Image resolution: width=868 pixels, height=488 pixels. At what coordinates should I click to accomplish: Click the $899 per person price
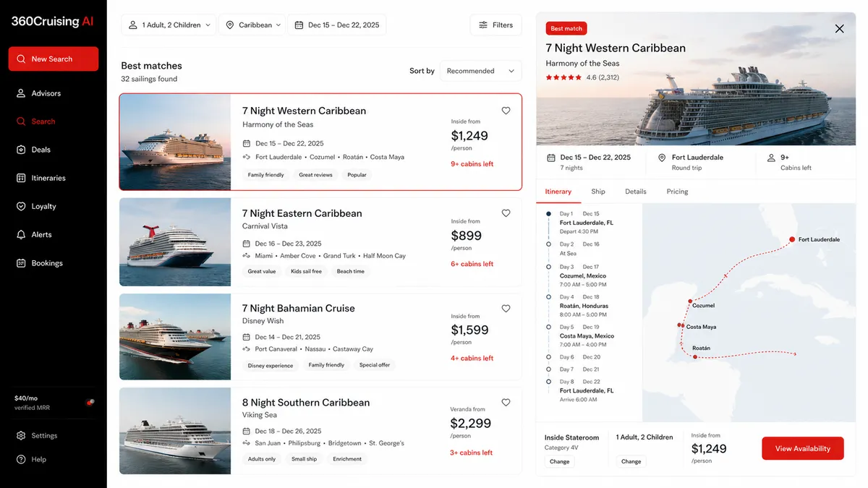point(467,236)
